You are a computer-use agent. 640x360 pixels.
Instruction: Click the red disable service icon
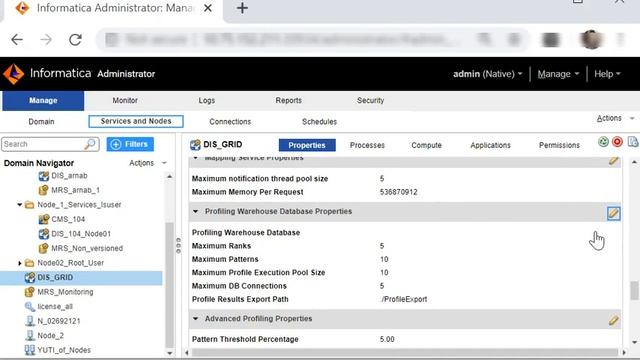coord(617,142)
